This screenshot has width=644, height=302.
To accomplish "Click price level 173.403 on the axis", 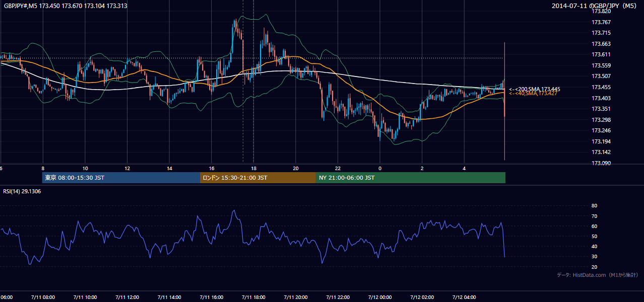I will (x=602, y=98).
